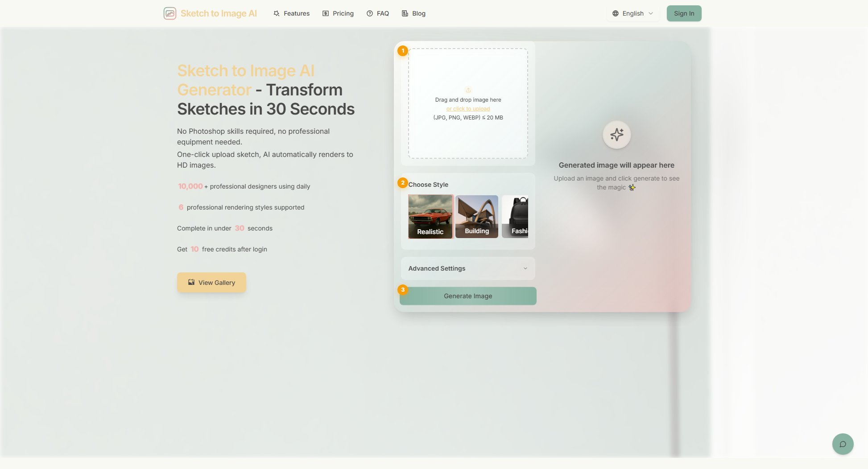The height and width of the screenshot is (469, 868).
Task: Click the chevron on Advanced Settings
Action: pos(525,268)
